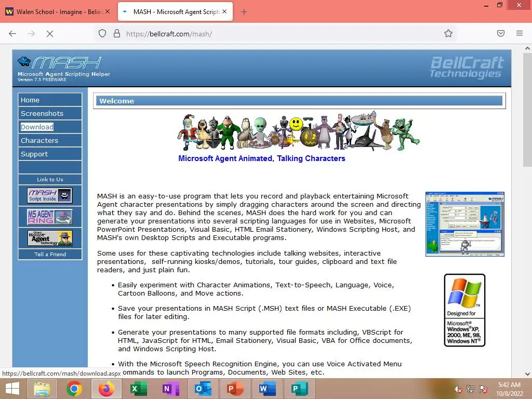The width and height of the screenshot is (532, 399).
Task: Open the Firefox hamburger menu
Action: coord(520,33)
